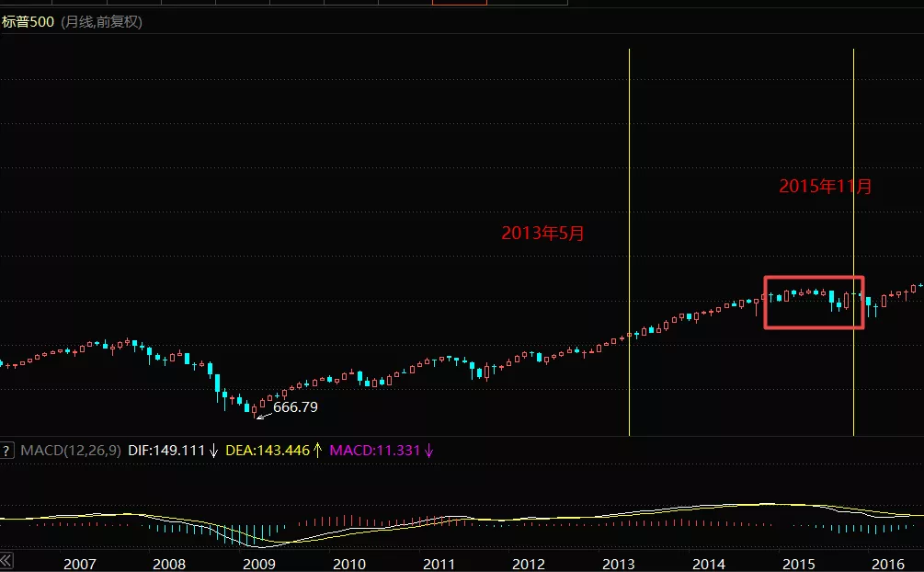Select the 2014 label on the time axis
924x572 pixels.
tap(708, 565)
